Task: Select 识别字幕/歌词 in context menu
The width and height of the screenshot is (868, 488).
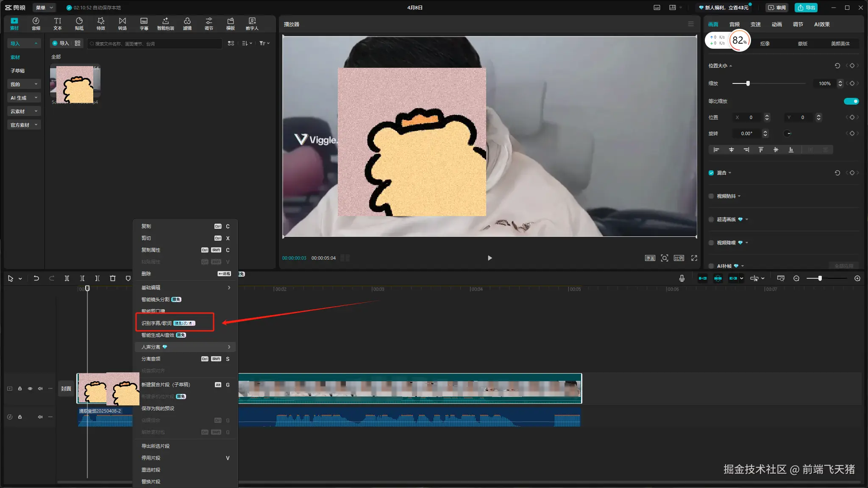Action: click(157, 323)
